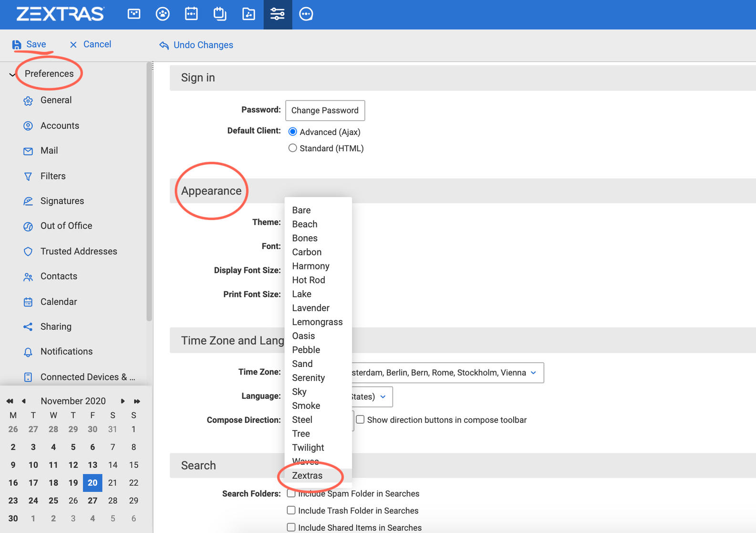Open the Out of Office preferences page
This screenshot has width=756, height=533.
pyautogui.click(x=66, y=226)
